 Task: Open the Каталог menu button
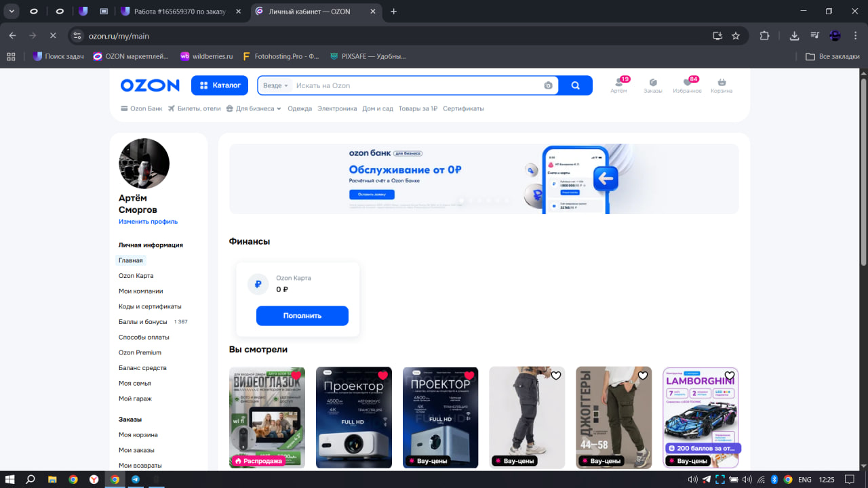pyautogui.click(x=220, y=85)
